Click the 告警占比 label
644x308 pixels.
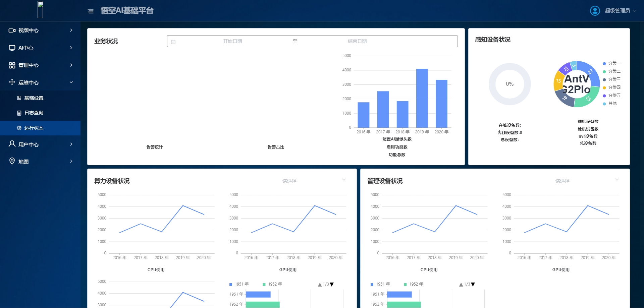tap(276, 147)
